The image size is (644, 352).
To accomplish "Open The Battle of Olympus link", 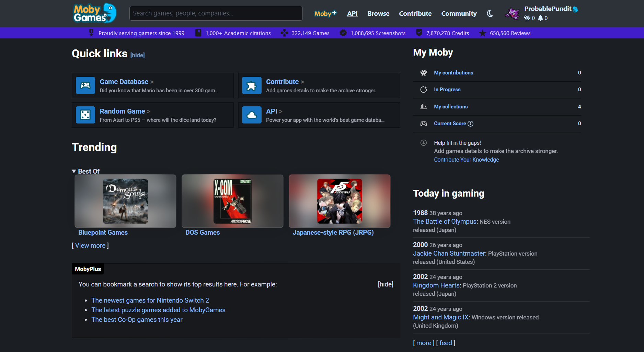I will [x=445, y=221].
